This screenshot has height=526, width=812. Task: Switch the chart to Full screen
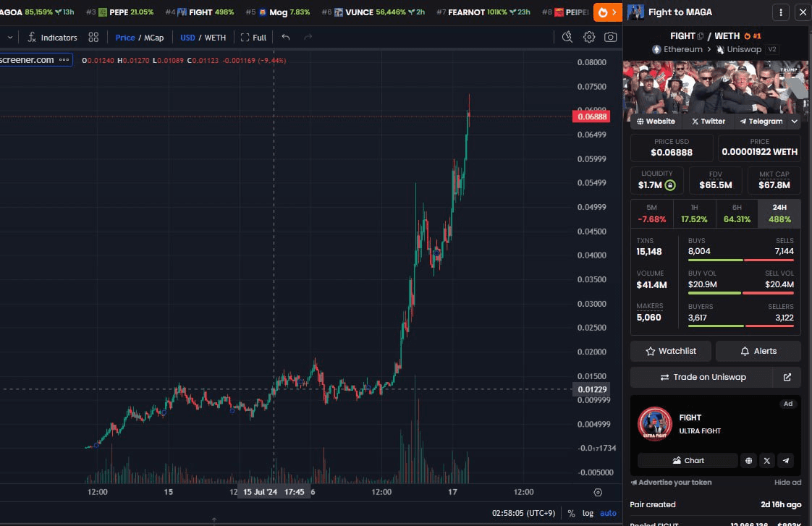254,38
